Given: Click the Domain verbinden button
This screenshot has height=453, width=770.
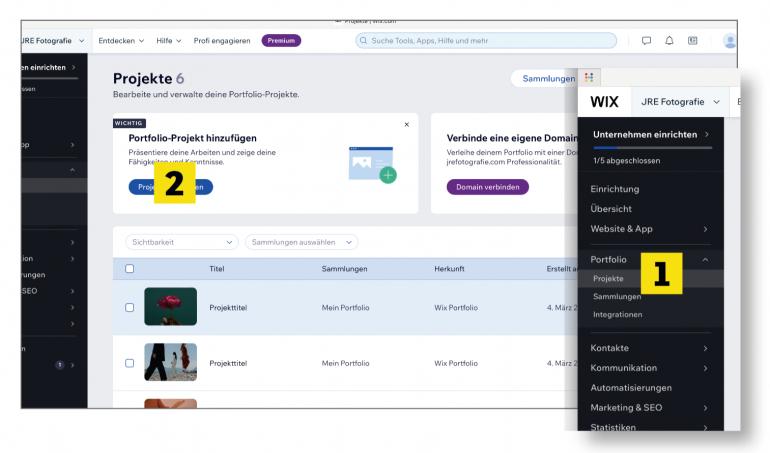Looking at the screenshot, I should coord(488,187).
